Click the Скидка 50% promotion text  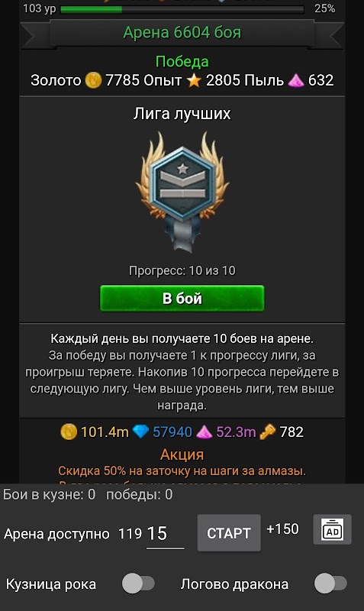[x=182, y=470]
